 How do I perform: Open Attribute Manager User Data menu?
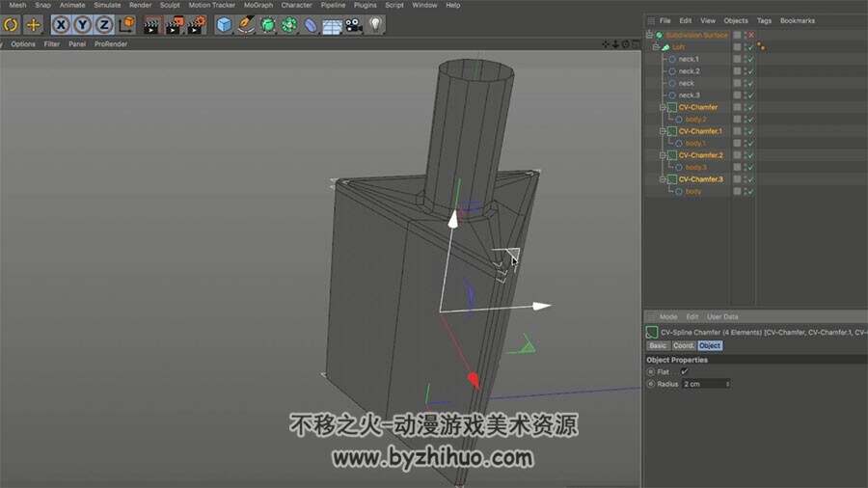click(x=722, y=317)
